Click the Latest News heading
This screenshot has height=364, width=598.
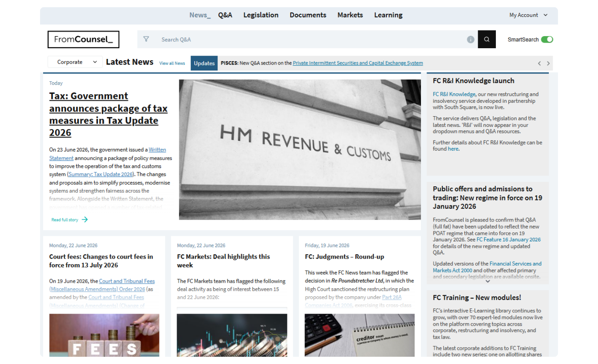click(130, 62)
